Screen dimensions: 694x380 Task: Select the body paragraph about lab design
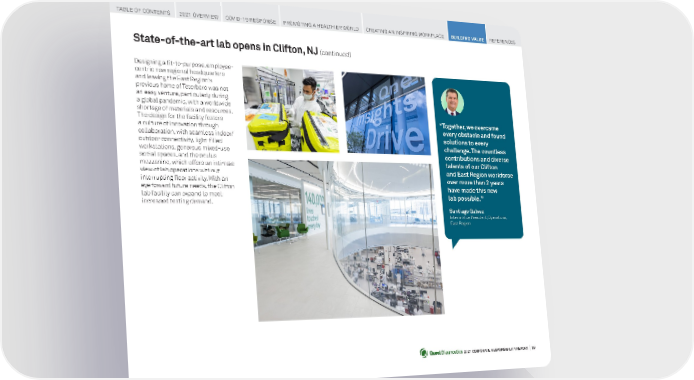coord(184,131)
